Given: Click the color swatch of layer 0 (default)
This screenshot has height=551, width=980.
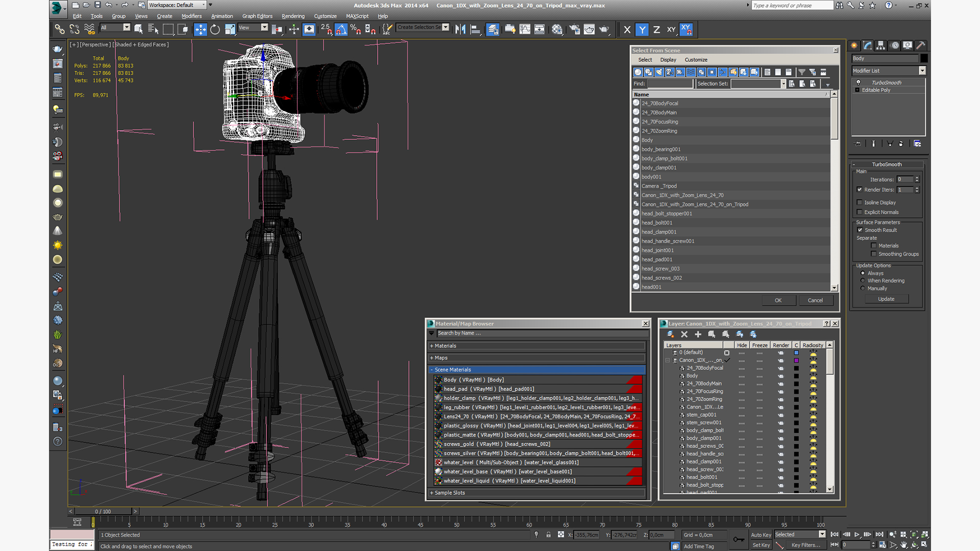Looking at the screenshot, I should pos(796,353).
